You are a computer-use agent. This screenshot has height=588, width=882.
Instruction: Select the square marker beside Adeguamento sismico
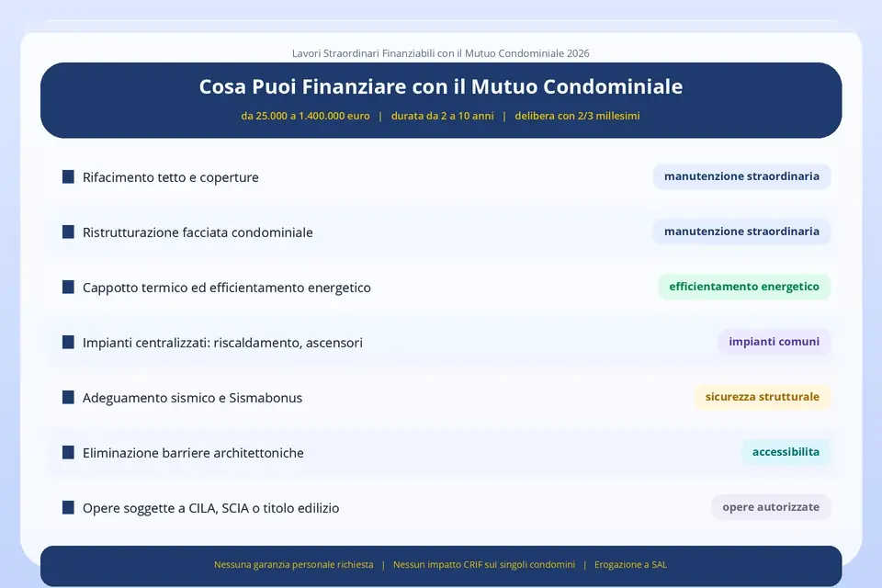pos(68,397)
